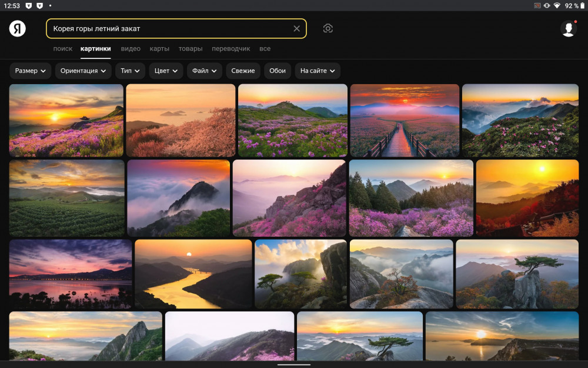The height and width of the screenshot is (368, 588).
Task: Focus the search field with Корея горы летний закат
Action: 176,28
